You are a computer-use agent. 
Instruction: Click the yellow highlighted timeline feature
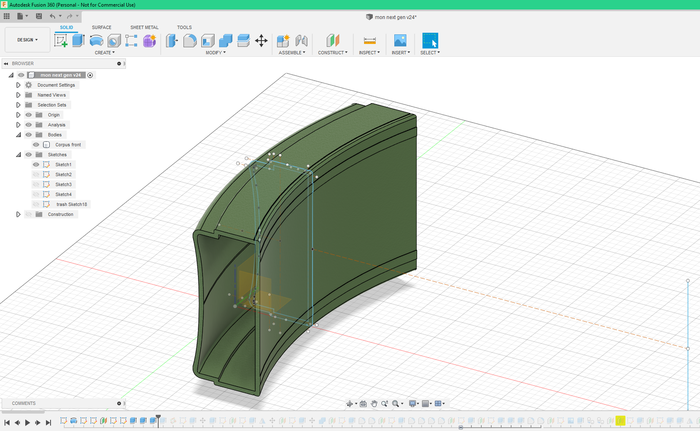[620, 422]
